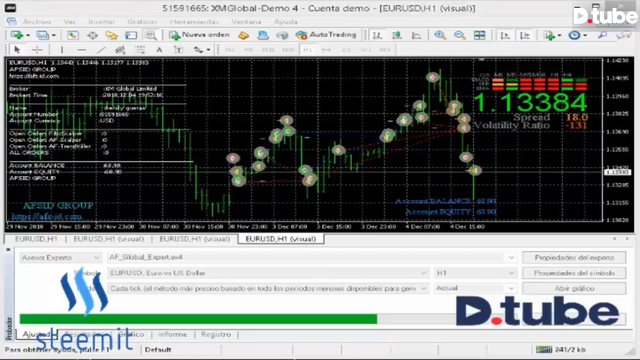
Task: Select the vertical line drawing tool
Action: [62, 50]
